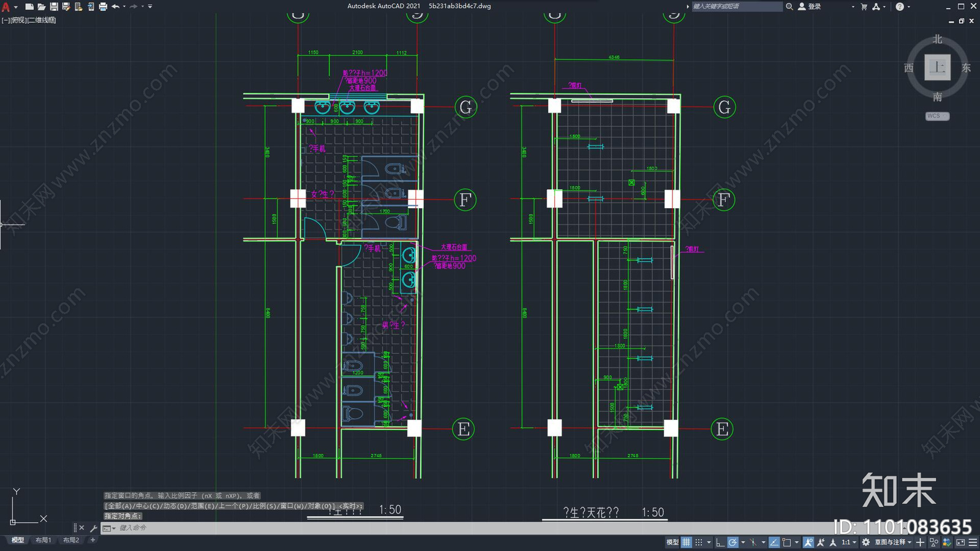Screen dimensions: 980x551
Task: Add a new layout with plus button
Action: (92, 540)
